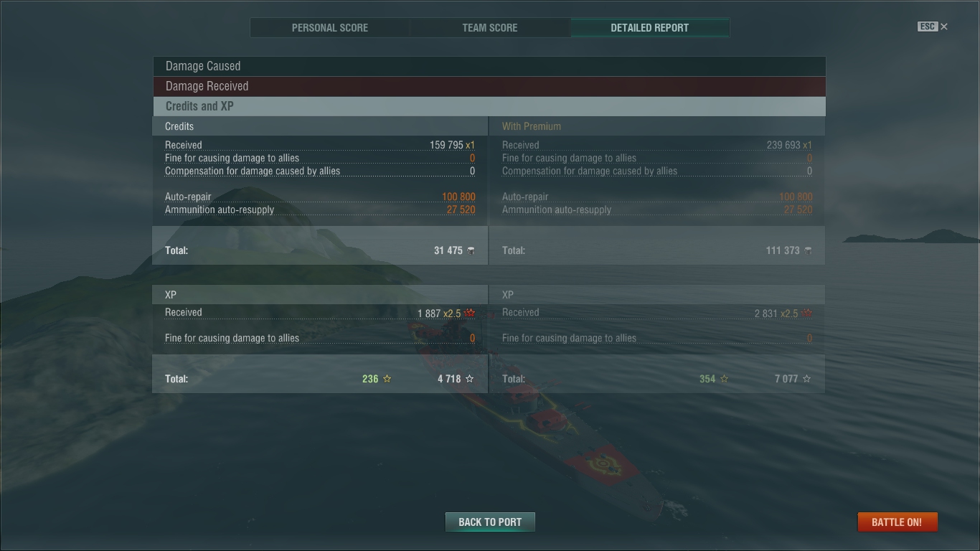
Task: Click the credits coin icon beside 31 475
Action: point(471,250)
